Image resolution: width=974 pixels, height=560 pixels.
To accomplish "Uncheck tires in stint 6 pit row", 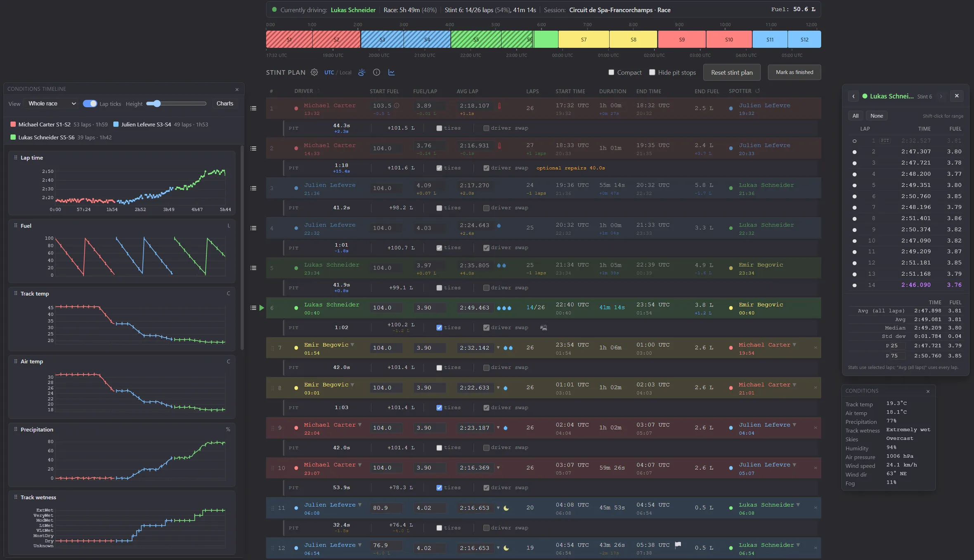I will (x=439, y=328).
